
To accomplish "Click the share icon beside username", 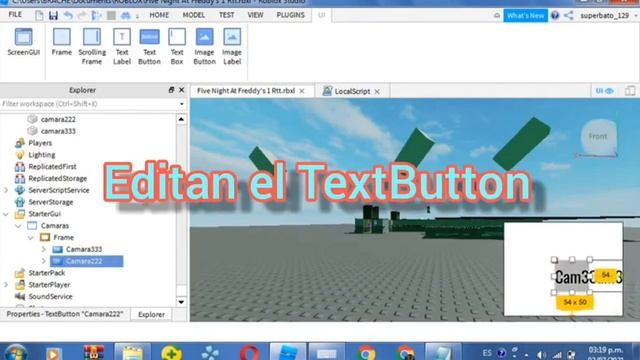I will (x=569, y=16).
